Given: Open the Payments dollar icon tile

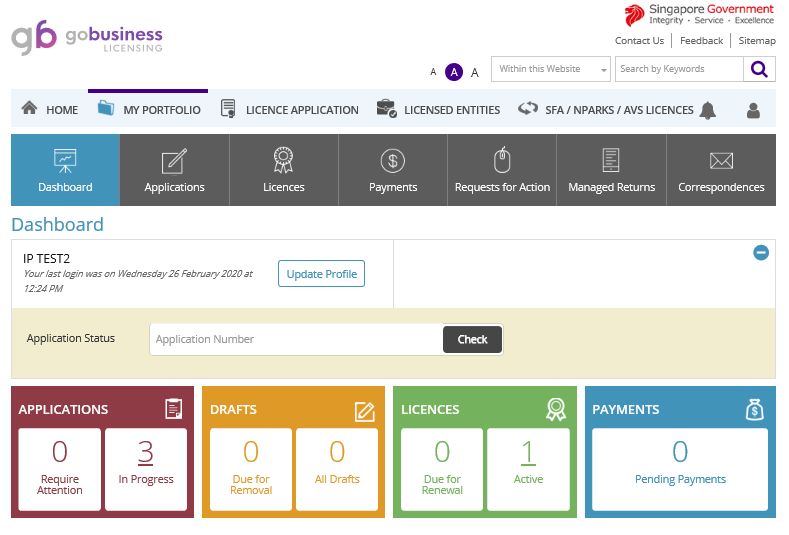Looking at the screenshot, I should click(392, 170).
